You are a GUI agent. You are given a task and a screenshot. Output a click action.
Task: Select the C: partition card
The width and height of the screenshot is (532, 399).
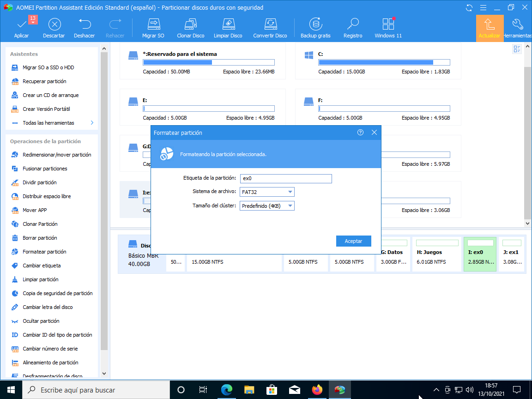378,61
